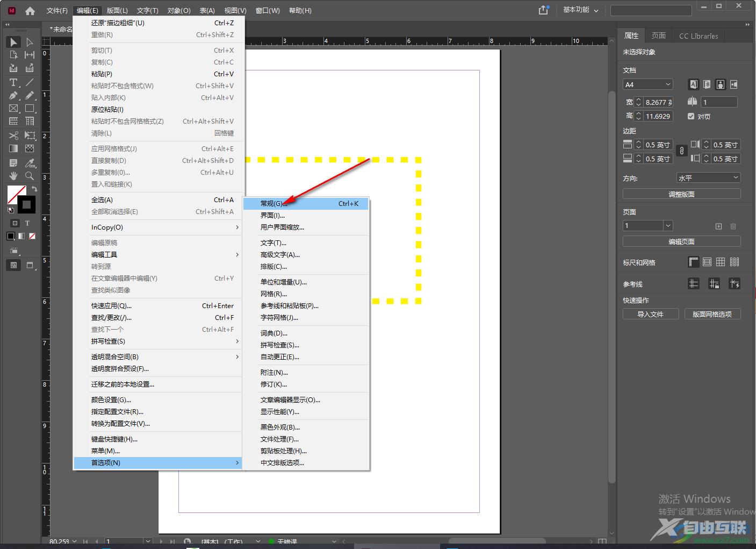This screenshot has height=549, width=756.
Task: Pick the Scissors tool
Action: pyautogui.click(x=13, y=136)
